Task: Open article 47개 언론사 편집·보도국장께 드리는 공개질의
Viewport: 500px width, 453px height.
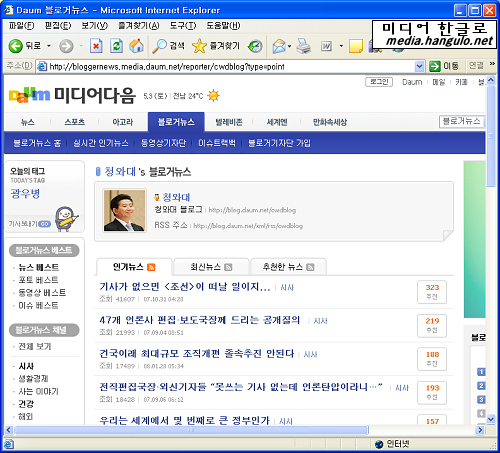Action: pyautogui.click(x=199, y=320)
